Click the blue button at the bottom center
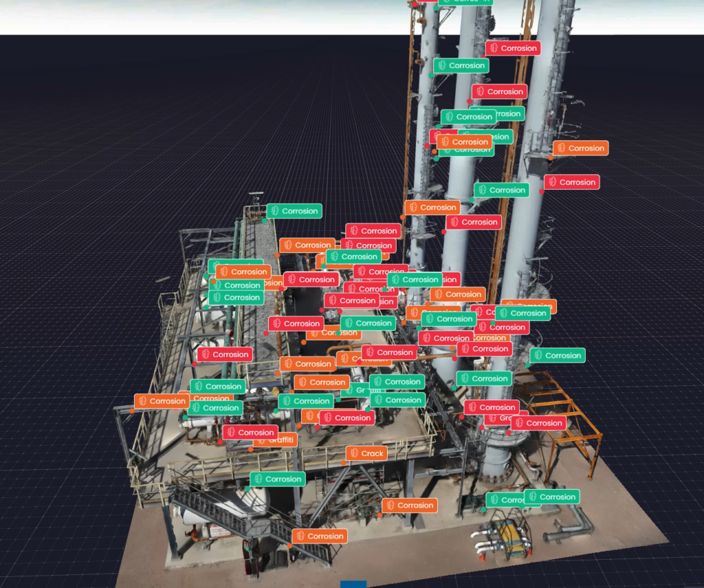The image size is (704, 588). click(353, 584)
